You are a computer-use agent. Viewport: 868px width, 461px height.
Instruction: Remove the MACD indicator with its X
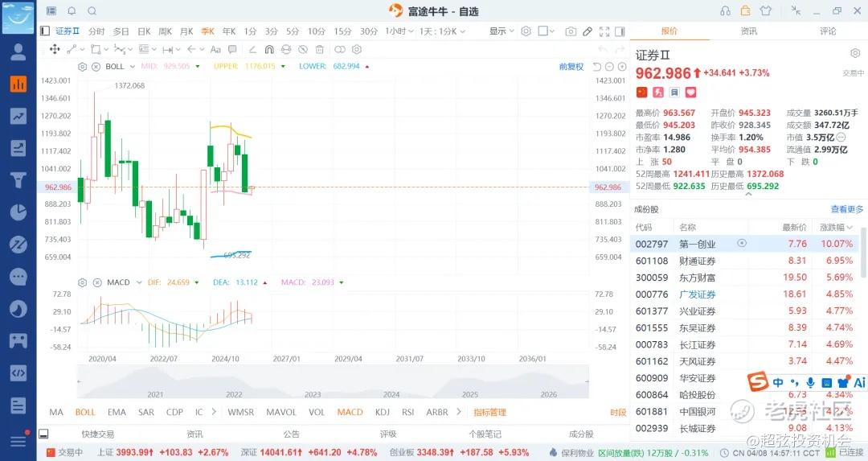pyautogui.click(x=97, y=282)
